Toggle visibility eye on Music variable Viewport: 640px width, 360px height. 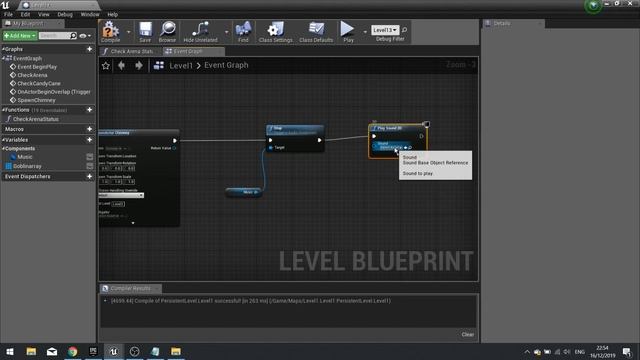(90, 157)
